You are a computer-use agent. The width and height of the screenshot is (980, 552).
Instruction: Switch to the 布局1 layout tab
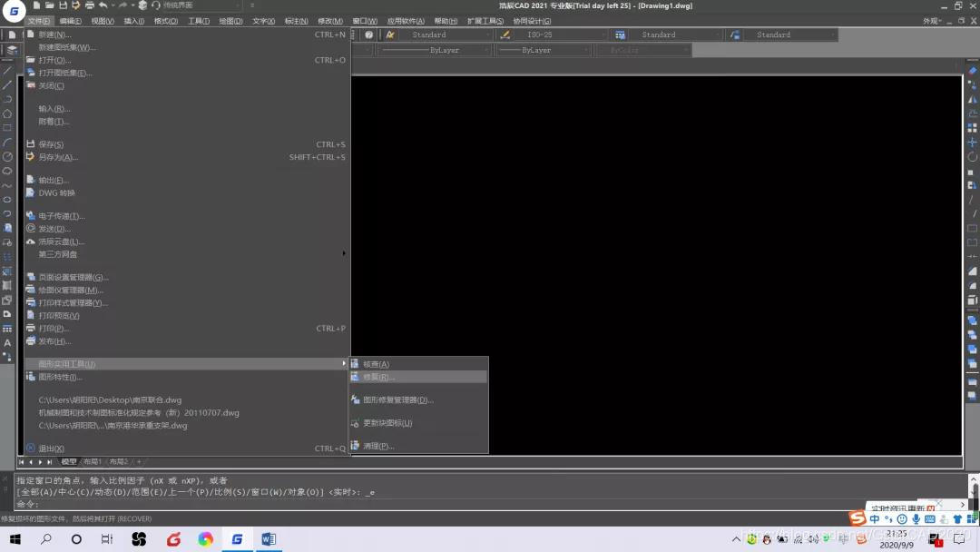[93, 461]
